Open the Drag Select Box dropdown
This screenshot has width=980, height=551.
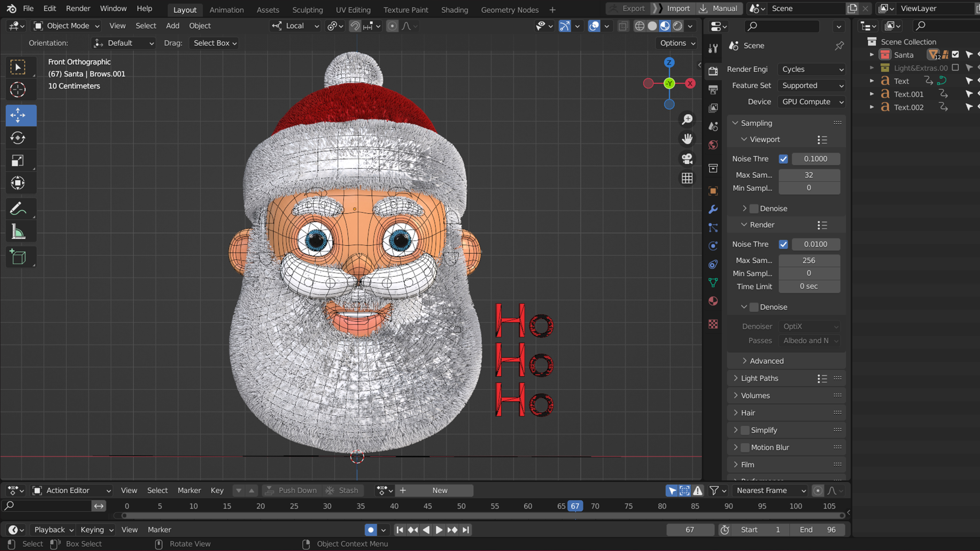[x=214, y=43]
